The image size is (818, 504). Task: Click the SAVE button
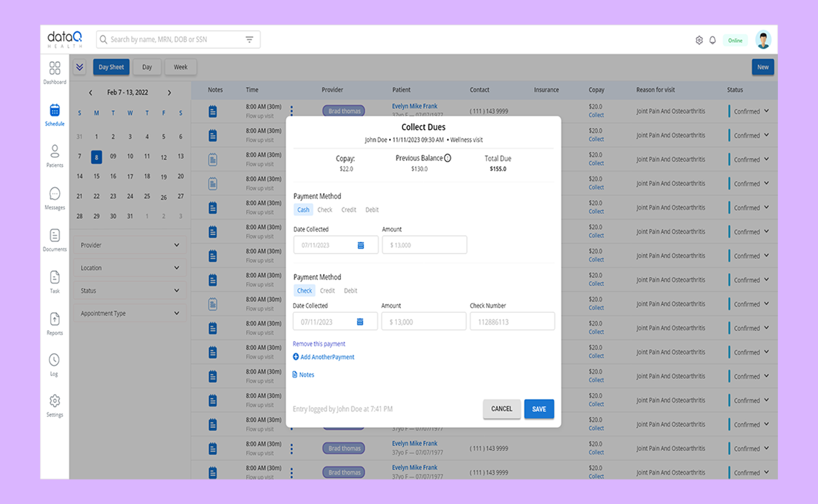coord(539,409)
